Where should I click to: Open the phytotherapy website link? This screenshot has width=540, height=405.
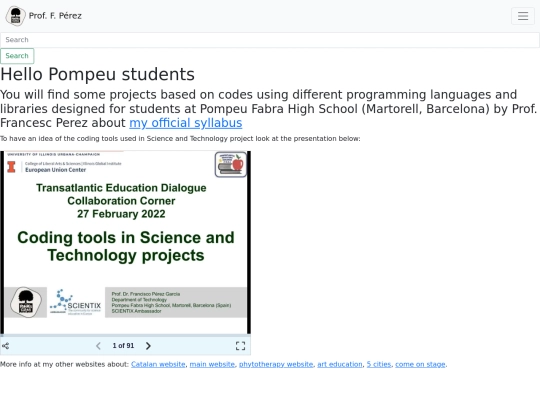276,364
